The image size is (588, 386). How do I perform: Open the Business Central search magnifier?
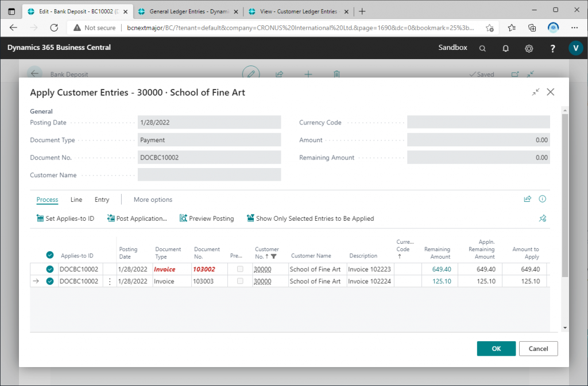click(482, 48)
